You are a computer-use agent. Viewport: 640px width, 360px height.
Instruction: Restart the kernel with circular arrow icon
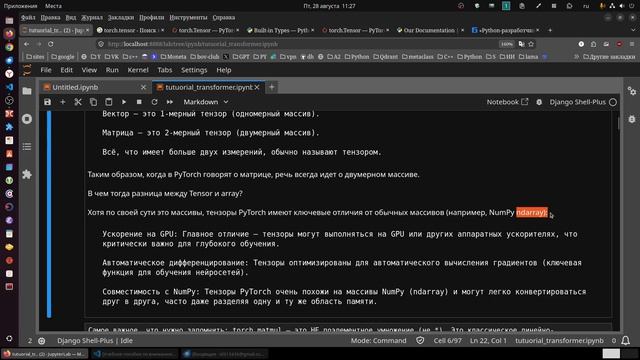[x=154, y=102]
